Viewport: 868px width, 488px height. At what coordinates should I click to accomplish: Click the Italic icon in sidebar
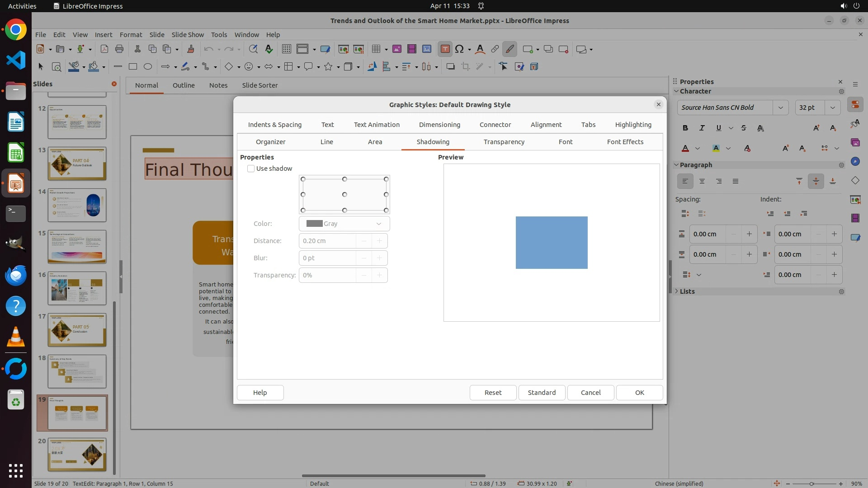[702, 128]
